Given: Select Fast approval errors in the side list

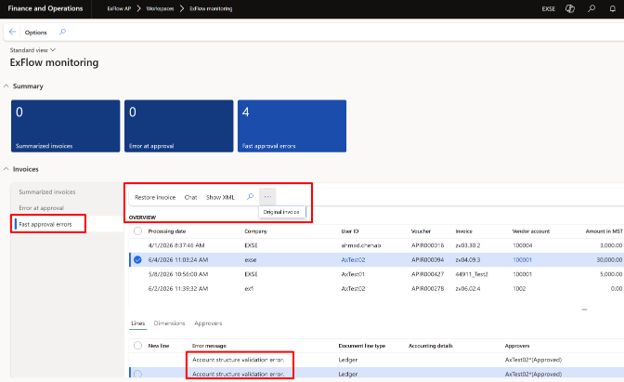Looking at the screenshot, I should point(45,224).
